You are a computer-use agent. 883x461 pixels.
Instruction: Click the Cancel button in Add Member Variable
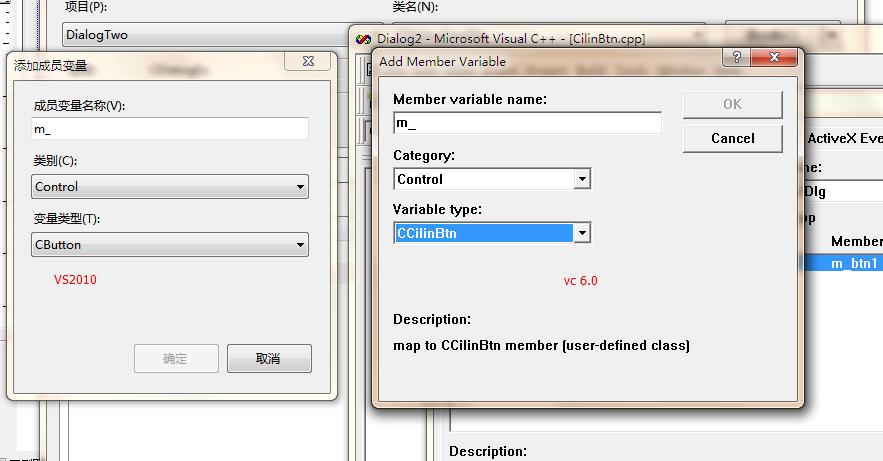[x=733, y=138]
